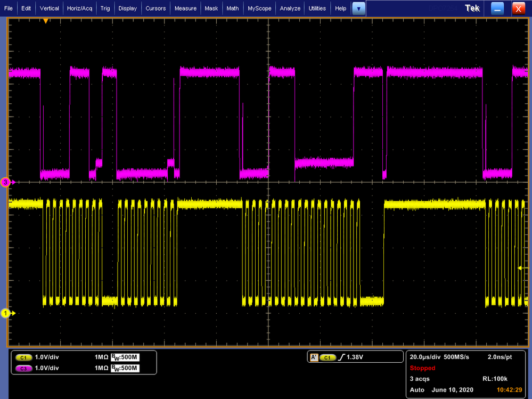Click the C3 1MΩ termination readout
This screenshot has width=532, height=399.
pyautogui.click(x=101, y=368)
